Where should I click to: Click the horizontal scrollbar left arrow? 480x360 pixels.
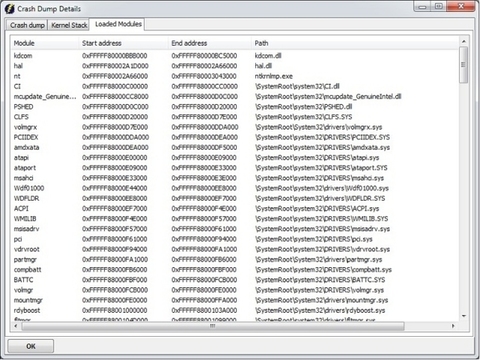click(x=16, y=326)
